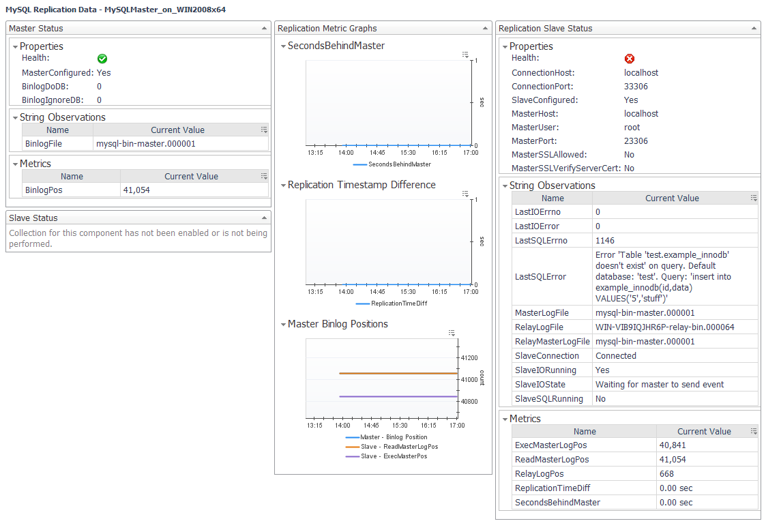
Task: Open column options icon for Slave String Observations table
Action: 754,198
